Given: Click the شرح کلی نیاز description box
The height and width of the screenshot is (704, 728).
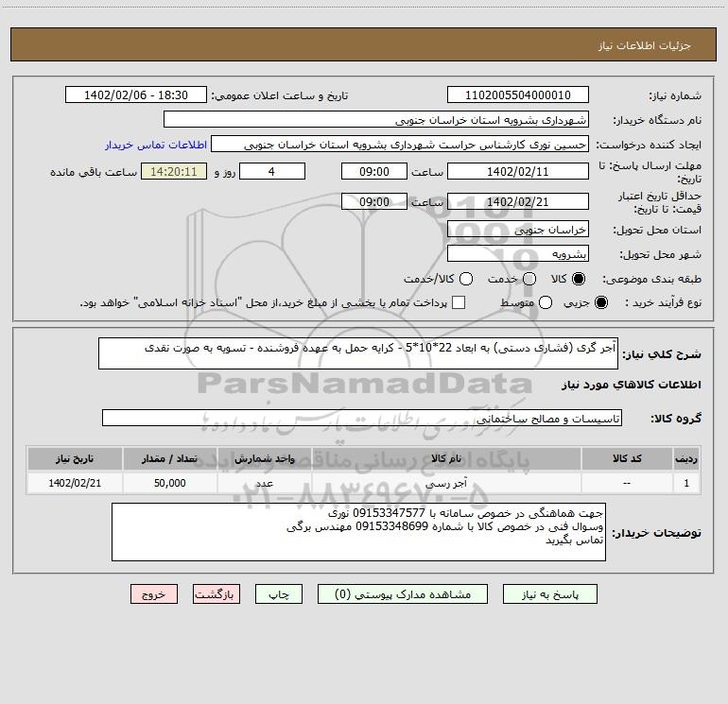Looking at the screenshot, I should tap(358, 353).
